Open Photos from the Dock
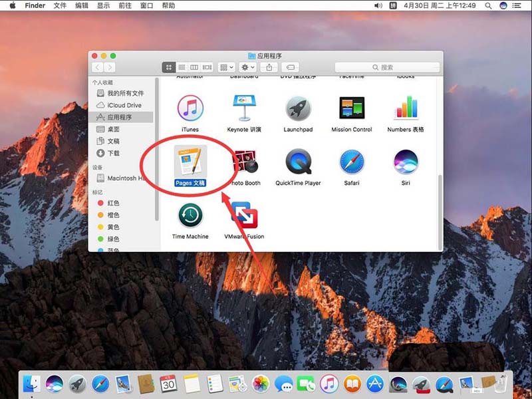This screenshot has height=399, width=532. pyautogui.click(x=261, y=384)
